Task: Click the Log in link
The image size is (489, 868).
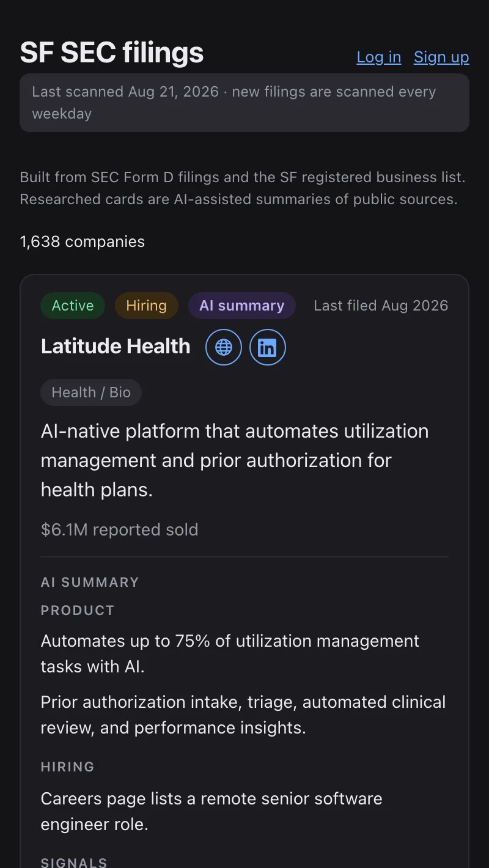Action: pyautogui.click(x=379, y=57)
